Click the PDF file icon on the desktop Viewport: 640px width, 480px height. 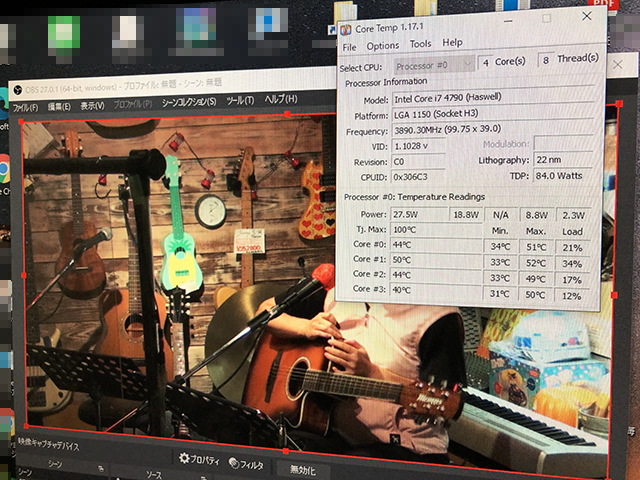pos(604,6)
